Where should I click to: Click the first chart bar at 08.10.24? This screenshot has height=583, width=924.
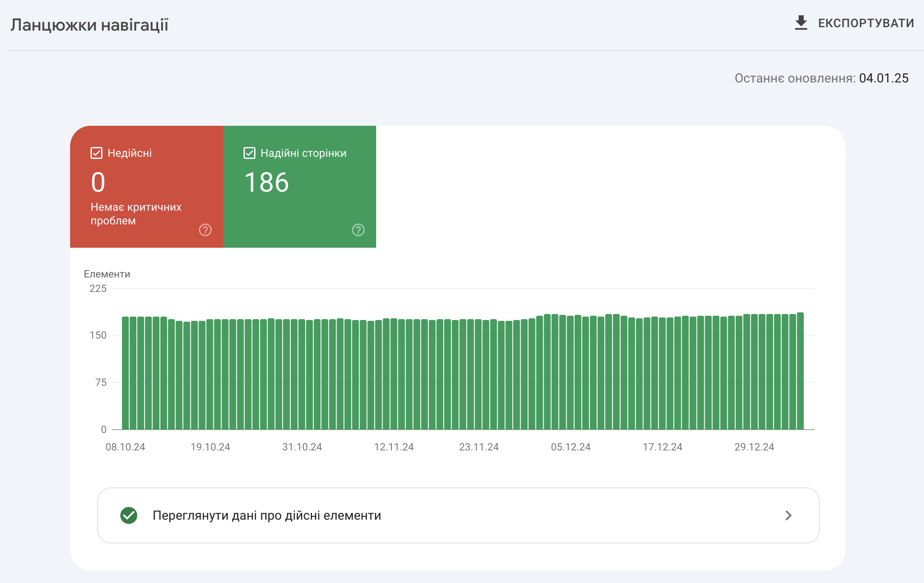click(125, 374)
